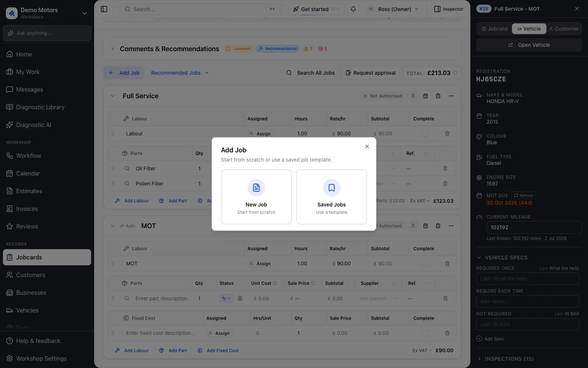Image resolution: width=588 pixels, height=368 pixels.
Task: Open the notifications bell
Action: (353, 9)
